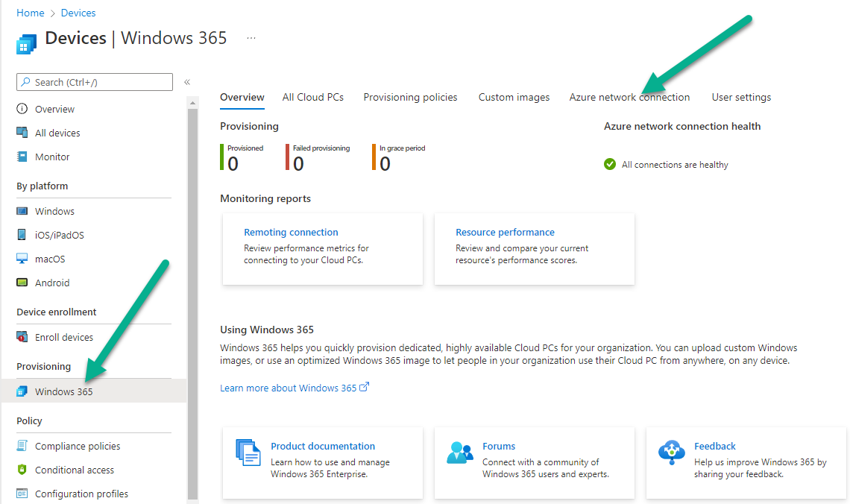Click the Conditional access shield icon
Viewport: 850px width, 504px height.
[x=22, y=469]
